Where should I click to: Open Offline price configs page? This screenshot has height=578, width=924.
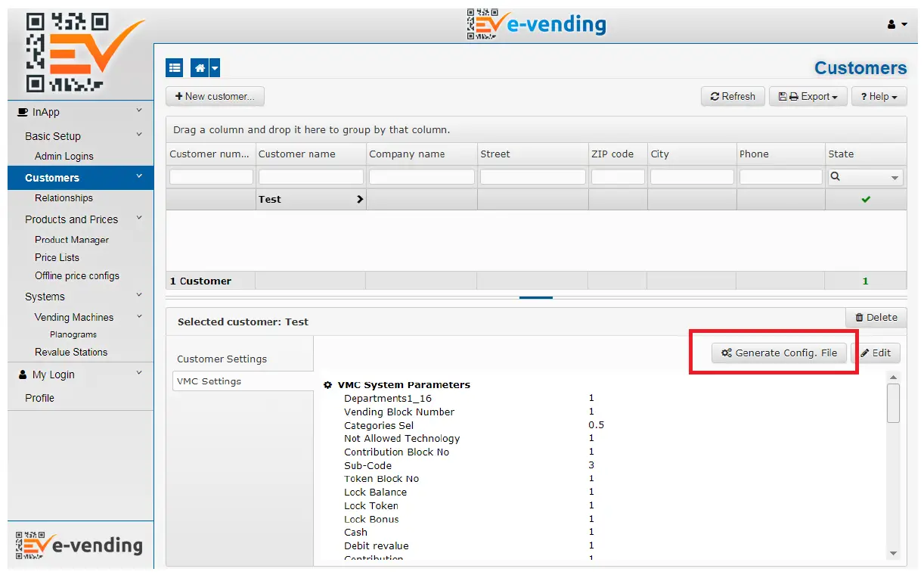pyautogui.click(x=77, y=276)
